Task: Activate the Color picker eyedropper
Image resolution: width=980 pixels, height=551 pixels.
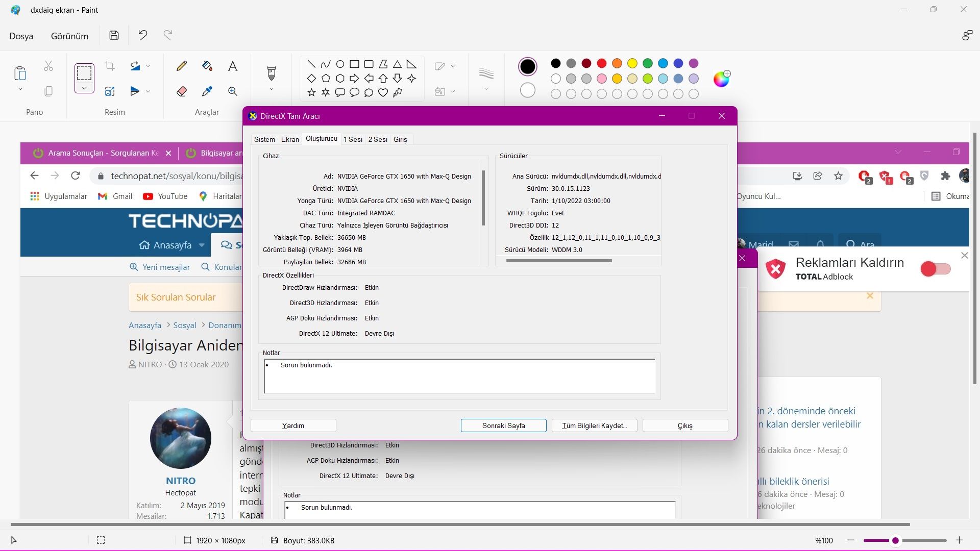Action: click(207, 91)
